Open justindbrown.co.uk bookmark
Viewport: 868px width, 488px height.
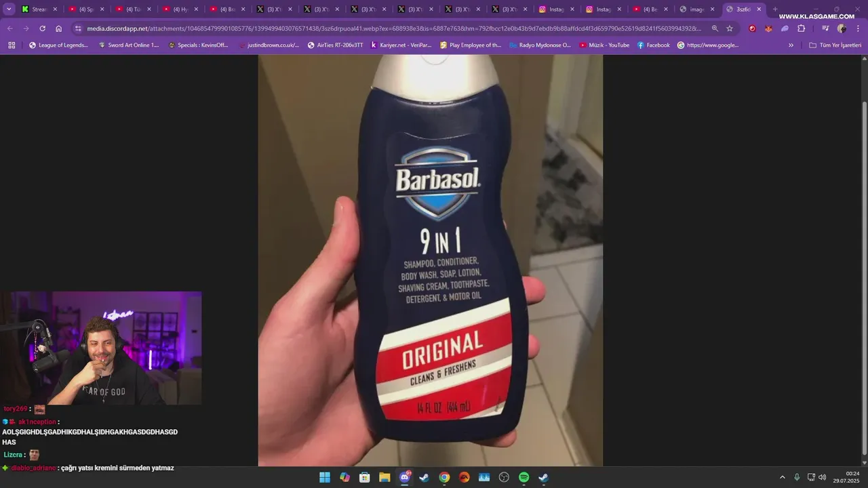269,45
